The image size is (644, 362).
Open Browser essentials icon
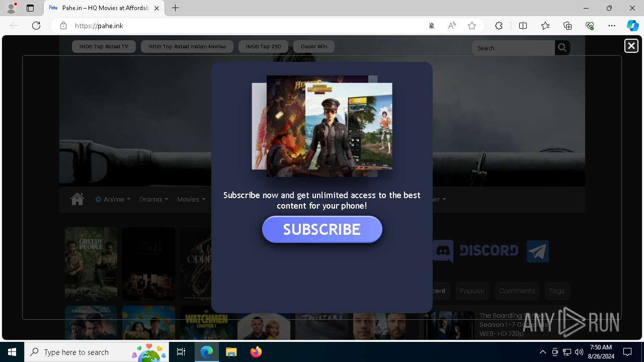(x=590, y=26)
